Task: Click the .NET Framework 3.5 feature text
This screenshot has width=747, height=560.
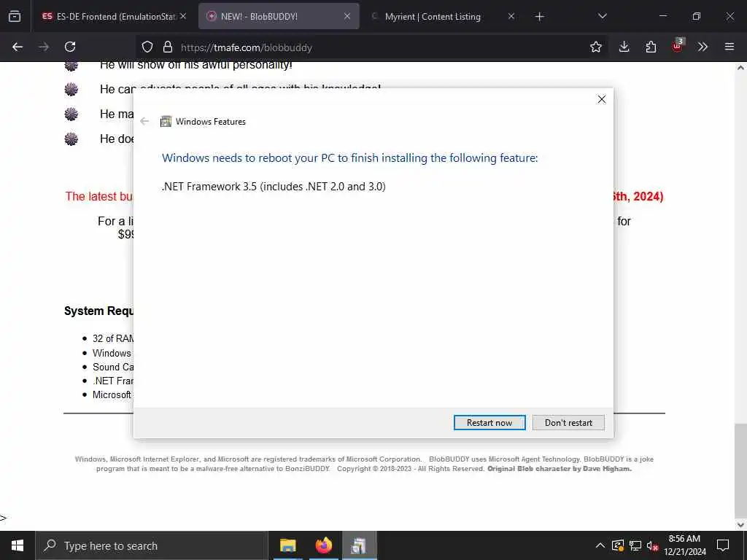Action: (274, 186)
